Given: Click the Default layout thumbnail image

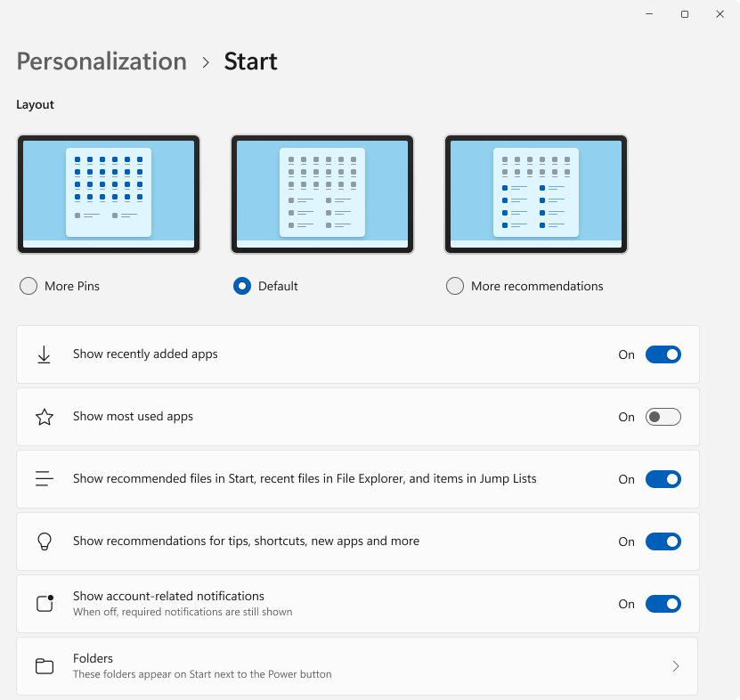Looking at the screenshot, I should tap(321, 193).
